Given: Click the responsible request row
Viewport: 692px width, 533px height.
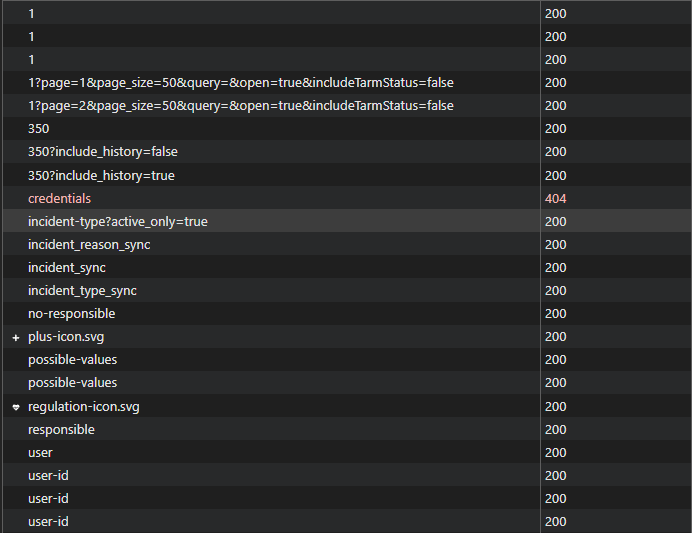Looking at the screenshot, I should point(61,430).
